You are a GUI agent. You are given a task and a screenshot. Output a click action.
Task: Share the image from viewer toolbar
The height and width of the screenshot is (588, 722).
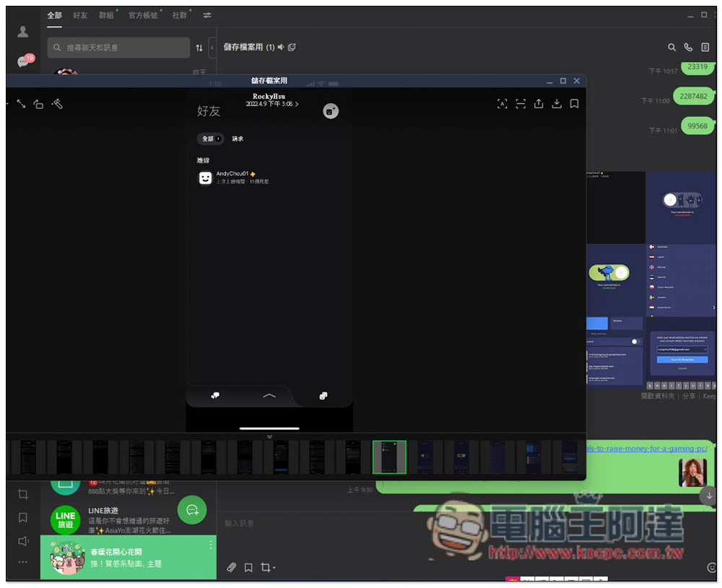tap(539, 103)
